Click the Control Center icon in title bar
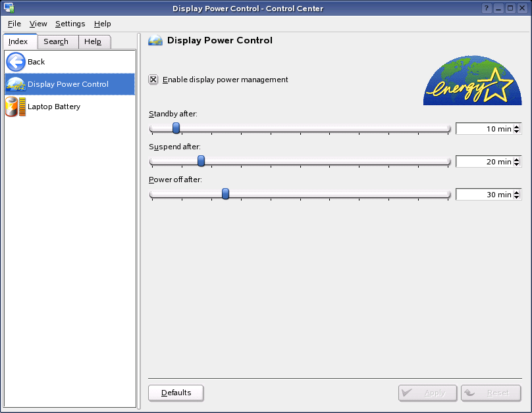 9,8
